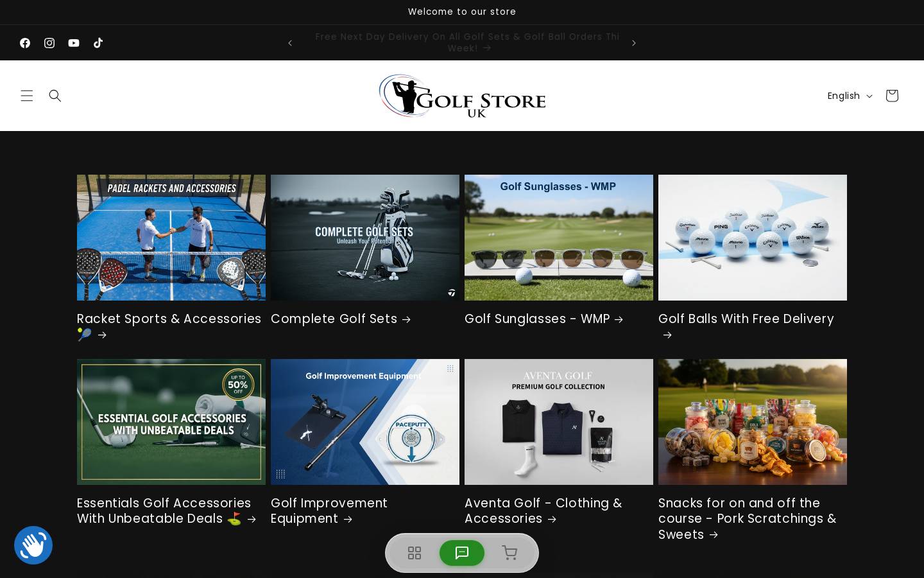
Task: Open the YouTube social link
Action: (x=74, y=43)
